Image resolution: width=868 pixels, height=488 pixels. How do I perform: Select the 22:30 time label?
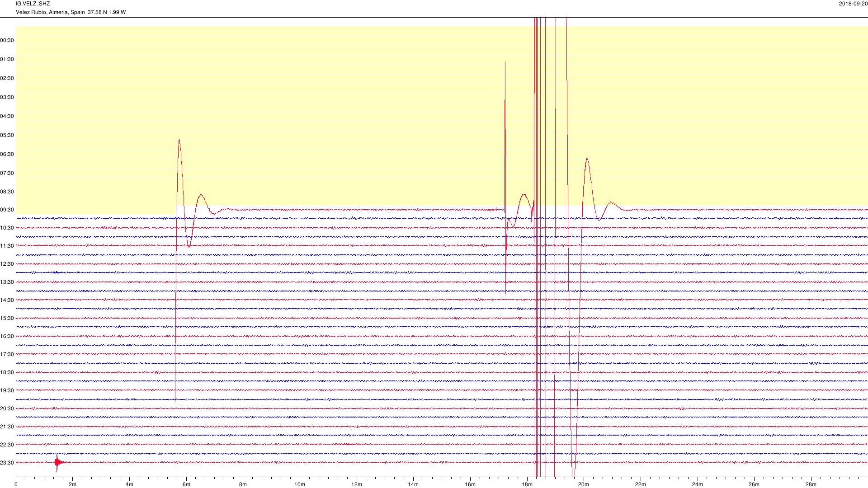[x=7, y=445]
